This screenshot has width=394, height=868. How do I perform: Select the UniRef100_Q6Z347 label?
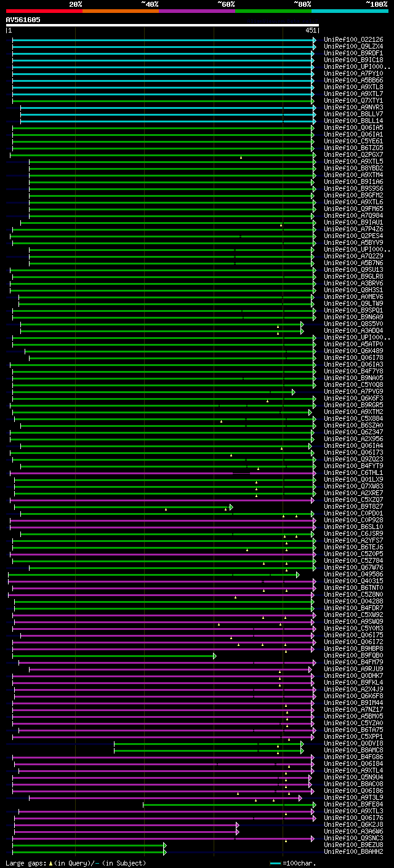click(353, 432)
